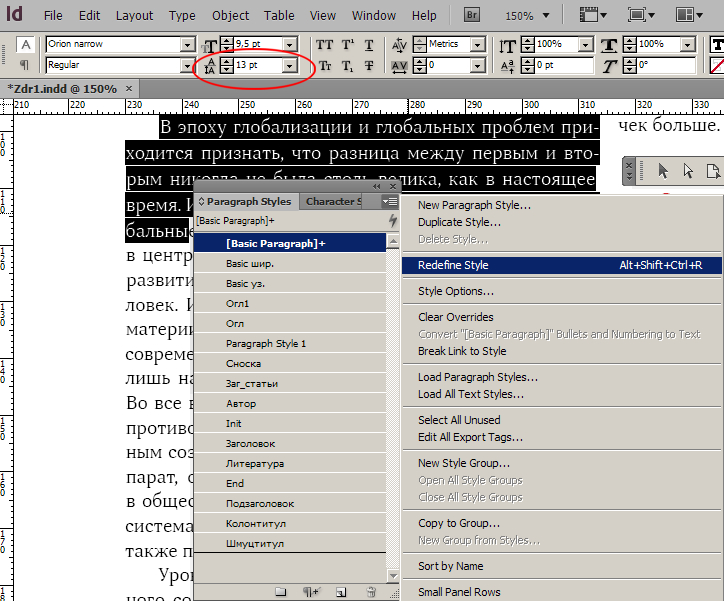Select the Paragraph Styles tab
Screen dimensions: 724x601
246,201
